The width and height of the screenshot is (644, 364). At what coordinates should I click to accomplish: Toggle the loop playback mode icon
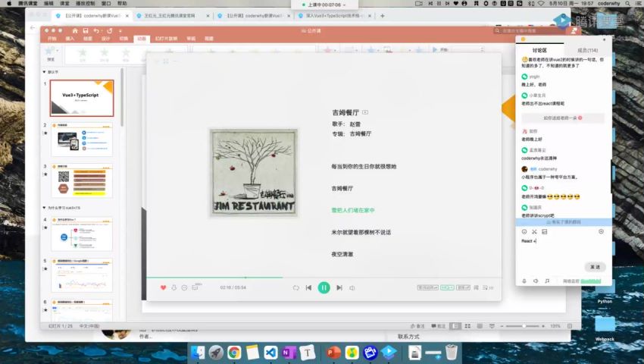pyautogui.click(x=295, y=287)
